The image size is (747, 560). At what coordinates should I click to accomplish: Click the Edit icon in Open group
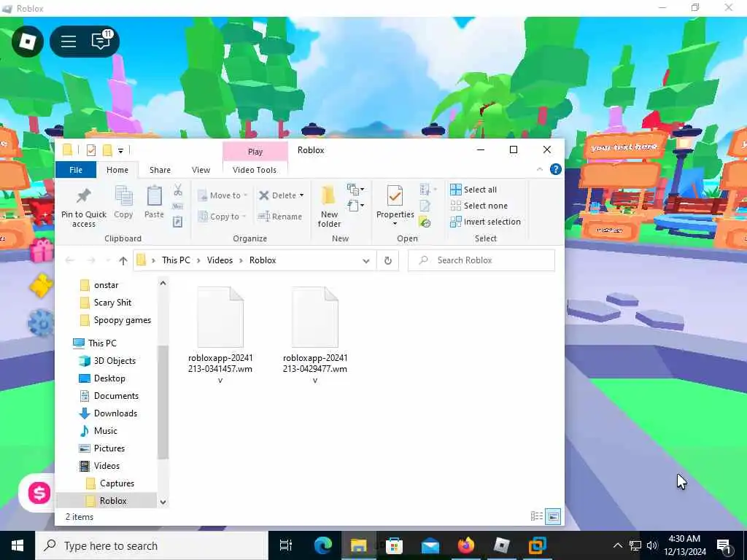tap(425, 206)
